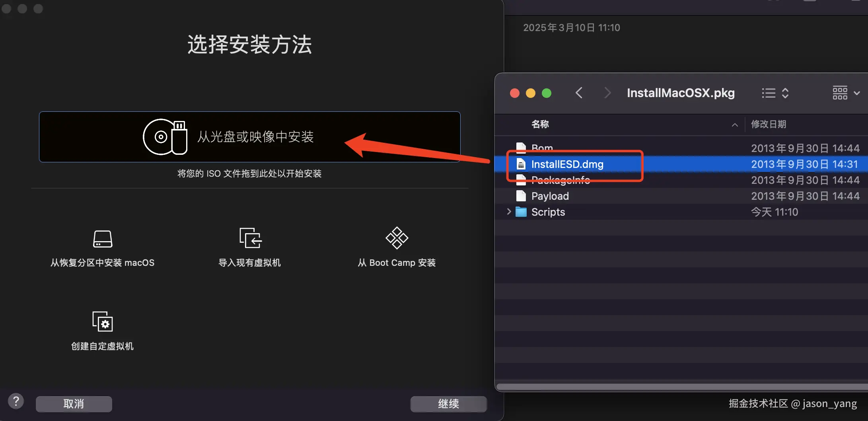This screenshot has width=868, height=421.
Task: Click the 从恢复分区中安装 macOS label
Action: point(103,263)
